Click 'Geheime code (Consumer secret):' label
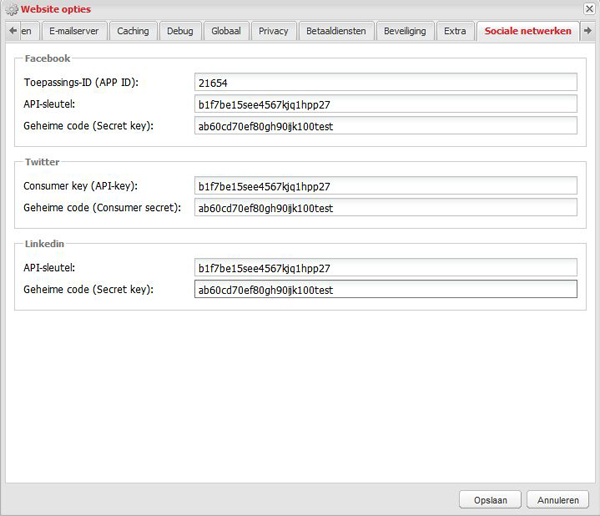600x516 pixels. tap(102, 207)
